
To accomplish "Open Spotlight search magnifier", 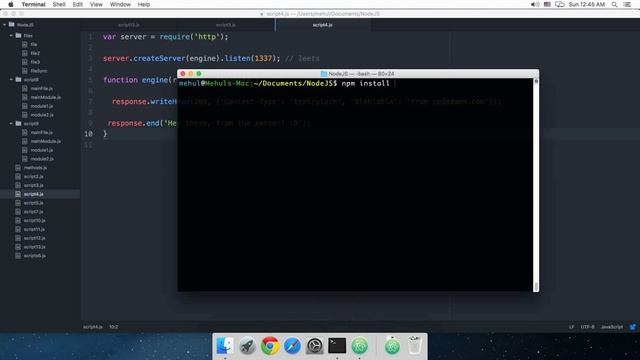I will click(x=614, y=4).
